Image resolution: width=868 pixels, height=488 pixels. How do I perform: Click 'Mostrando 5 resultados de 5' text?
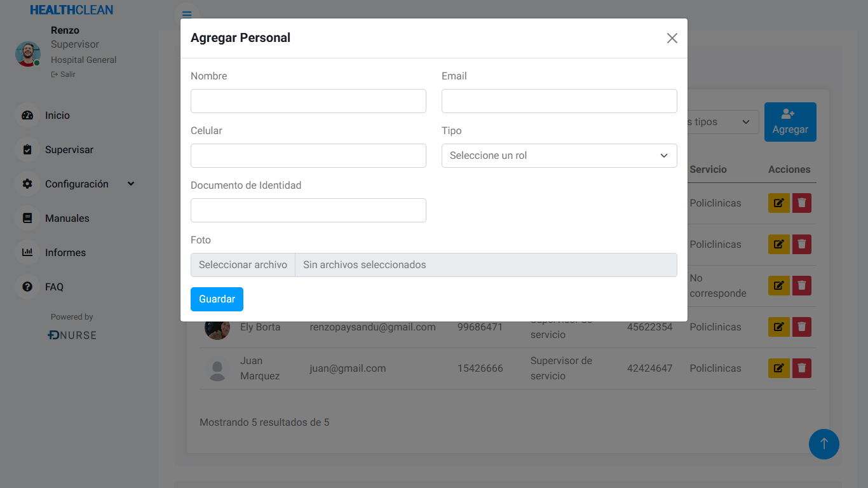click(x=264, y=423)
